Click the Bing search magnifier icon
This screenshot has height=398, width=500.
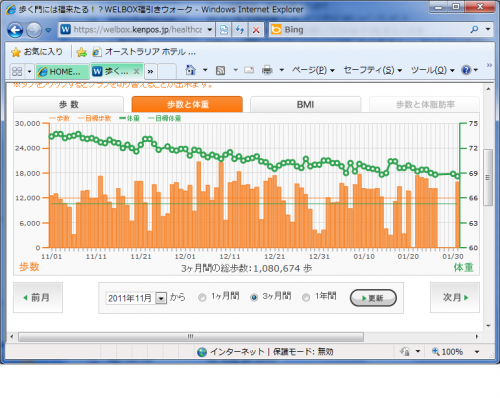[x=474, y=30]
